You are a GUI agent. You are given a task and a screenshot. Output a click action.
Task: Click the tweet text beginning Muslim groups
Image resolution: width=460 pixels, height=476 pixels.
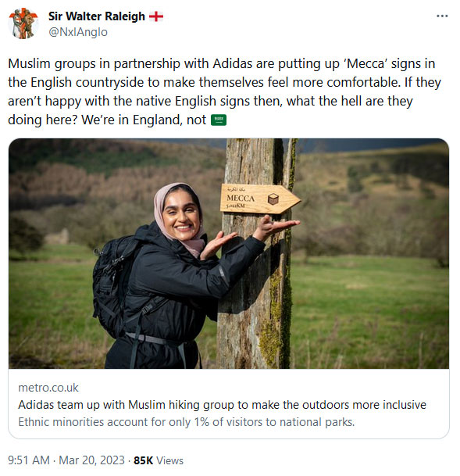[224, 91]
